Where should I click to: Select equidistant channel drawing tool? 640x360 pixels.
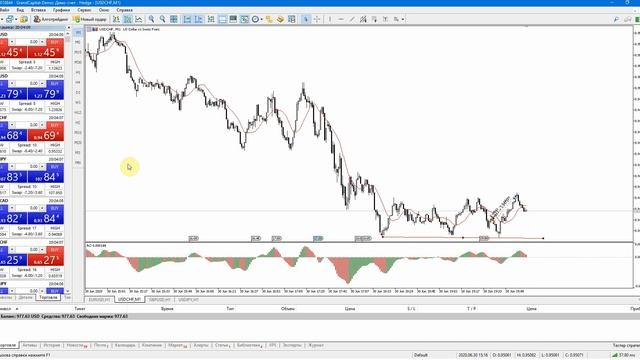(x=363, y=19)
